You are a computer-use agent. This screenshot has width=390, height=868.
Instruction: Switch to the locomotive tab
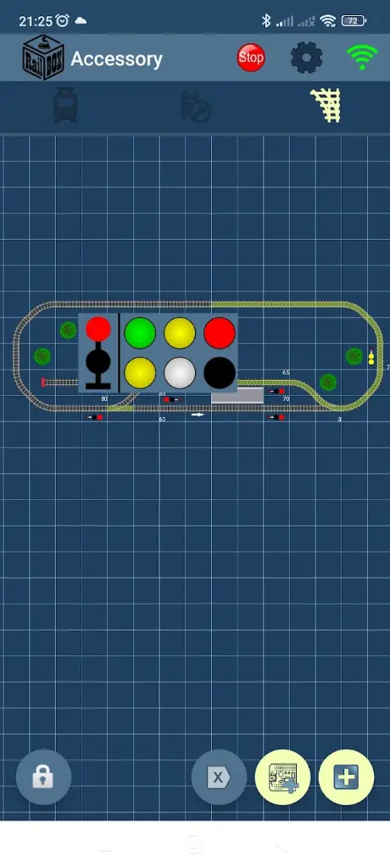point(65,105)
